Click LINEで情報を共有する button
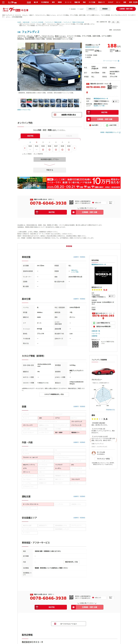This screenshot has width=138, height=644. (x=103, y=323)
